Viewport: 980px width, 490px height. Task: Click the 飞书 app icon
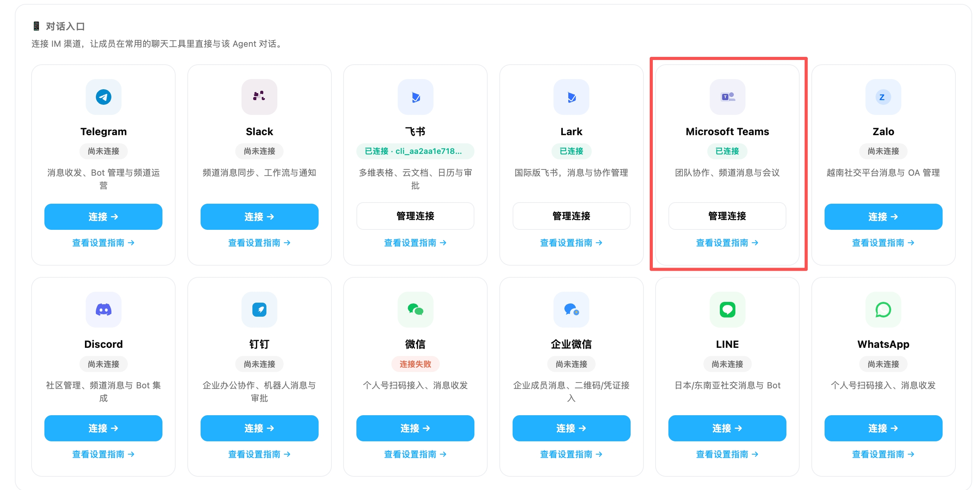pos(416,97)
